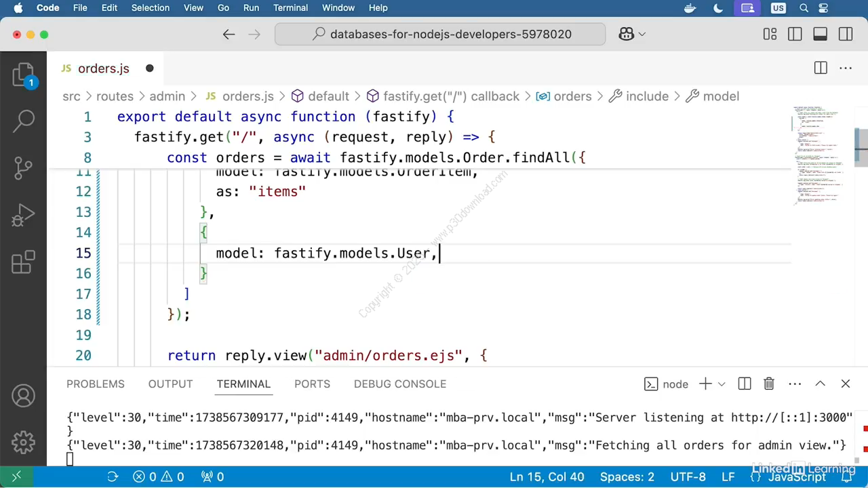868x488 pixels.
Task: Open the Run and Debug view
Action: (23, 215)
